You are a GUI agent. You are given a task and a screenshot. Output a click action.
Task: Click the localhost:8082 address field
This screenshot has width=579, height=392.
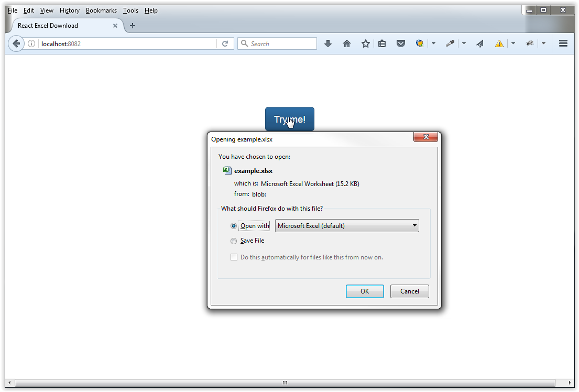pyautogui.click(x=127, y=43)
